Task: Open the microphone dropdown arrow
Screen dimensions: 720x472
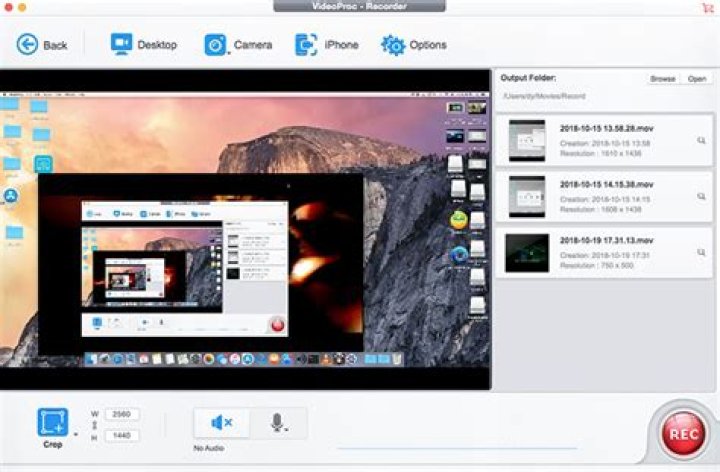Action: coord(289,430)
